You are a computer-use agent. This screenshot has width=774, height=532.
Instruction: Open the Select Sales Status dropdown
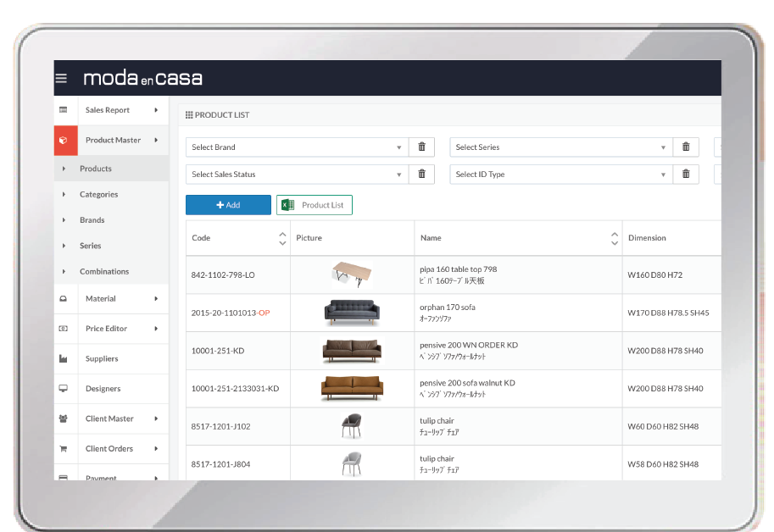[x=298, y=174]
